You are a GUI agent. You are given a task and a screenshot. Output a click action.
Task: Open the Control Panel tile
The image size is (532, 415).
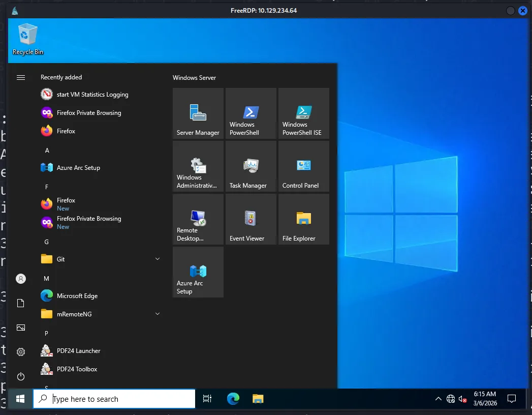tap(304, 166)
